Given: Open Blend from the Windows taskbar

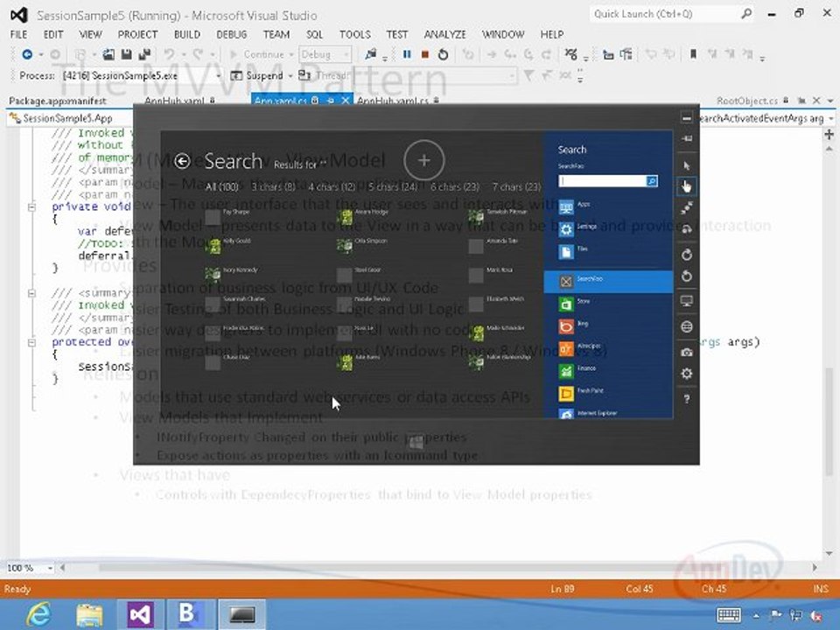Looking at the screenshot, I should (191, 614).
